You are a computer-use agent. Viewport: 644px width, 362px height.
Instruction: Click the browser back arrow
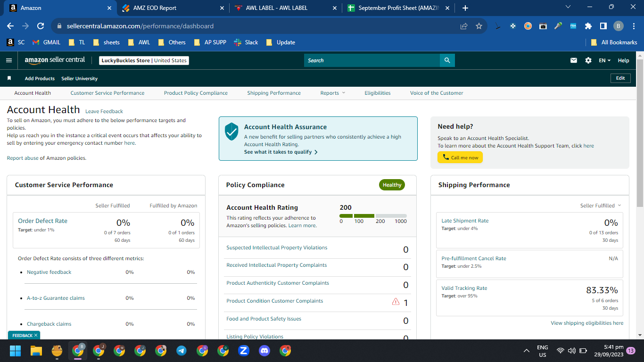point(10,26)
